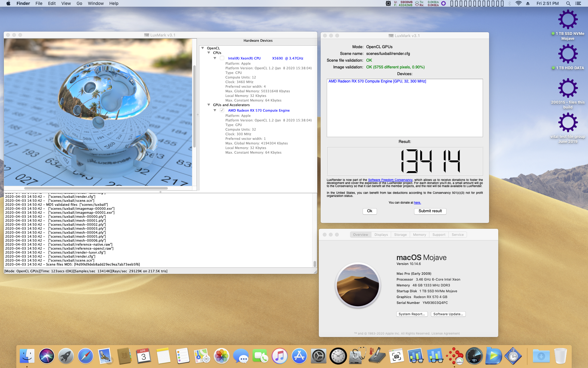Open System Preferences gear in dock

(x=319, y=356)
